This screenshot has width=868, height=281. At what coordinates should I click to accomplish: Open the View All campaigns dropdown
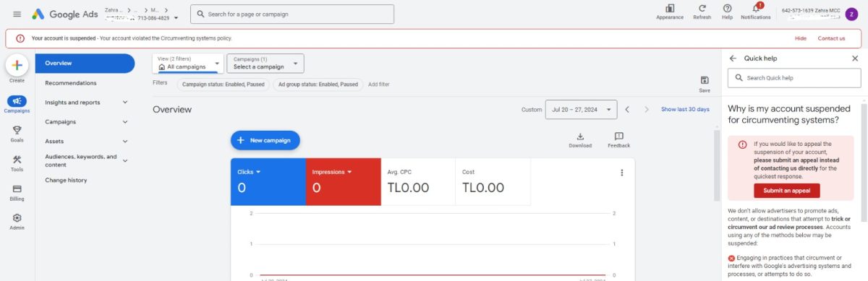[188, 64]
